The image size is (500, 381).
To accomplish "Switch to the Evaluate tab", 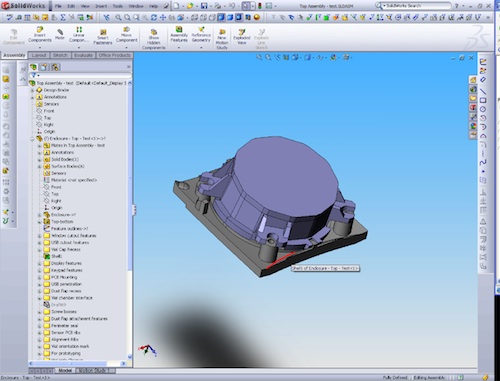I will [x=83, y=55].
